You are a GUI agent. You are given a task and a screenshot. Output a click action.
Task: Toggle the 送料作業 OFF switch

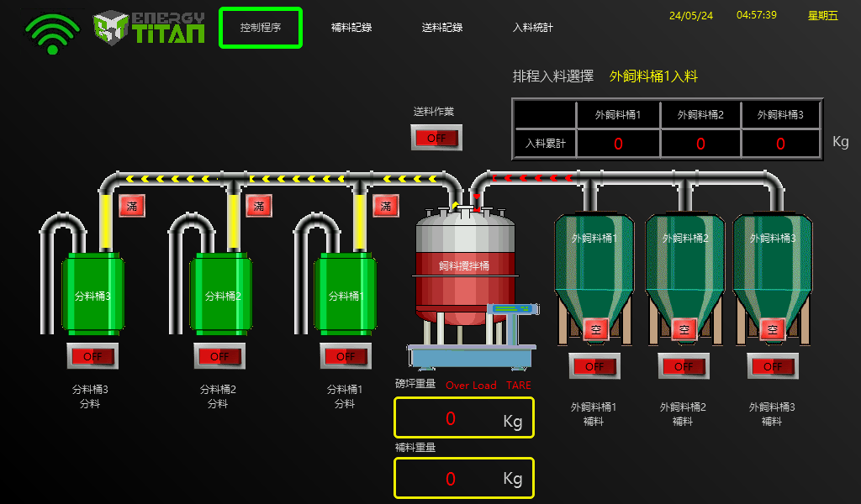click(x=436, y=138)
